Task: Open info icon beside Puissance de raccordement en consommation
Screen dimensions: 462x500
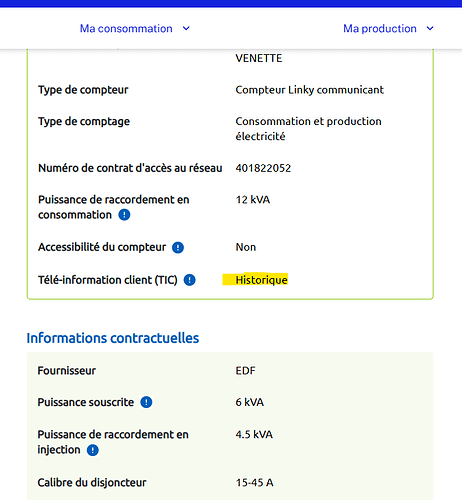Action: pos(124,215)
